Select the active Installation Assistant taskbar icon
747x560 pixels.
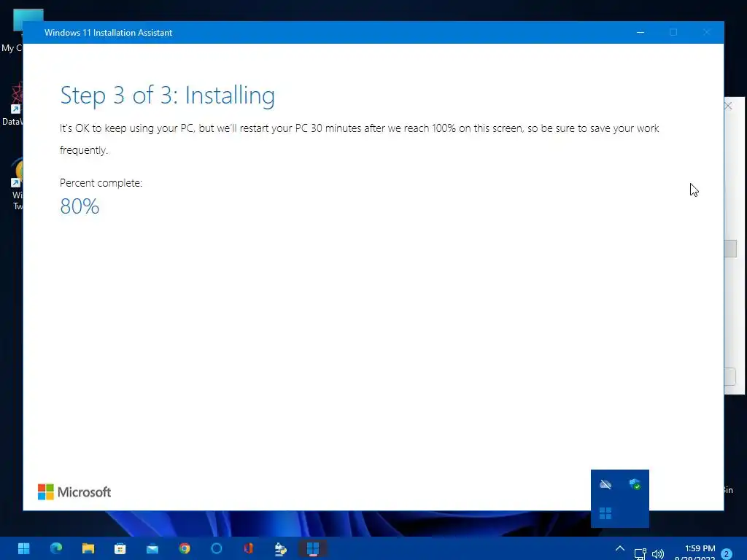click(312, 548)
